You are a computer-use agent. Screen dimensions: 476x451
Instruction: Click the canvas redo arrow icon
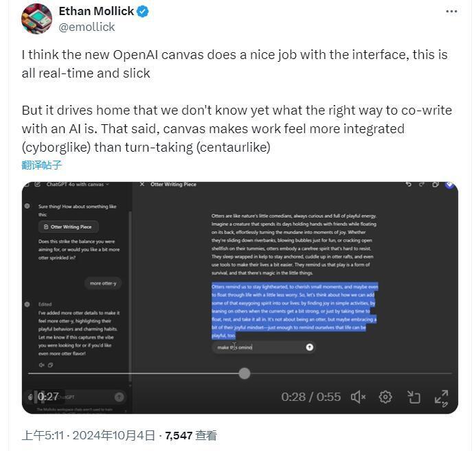422,184
